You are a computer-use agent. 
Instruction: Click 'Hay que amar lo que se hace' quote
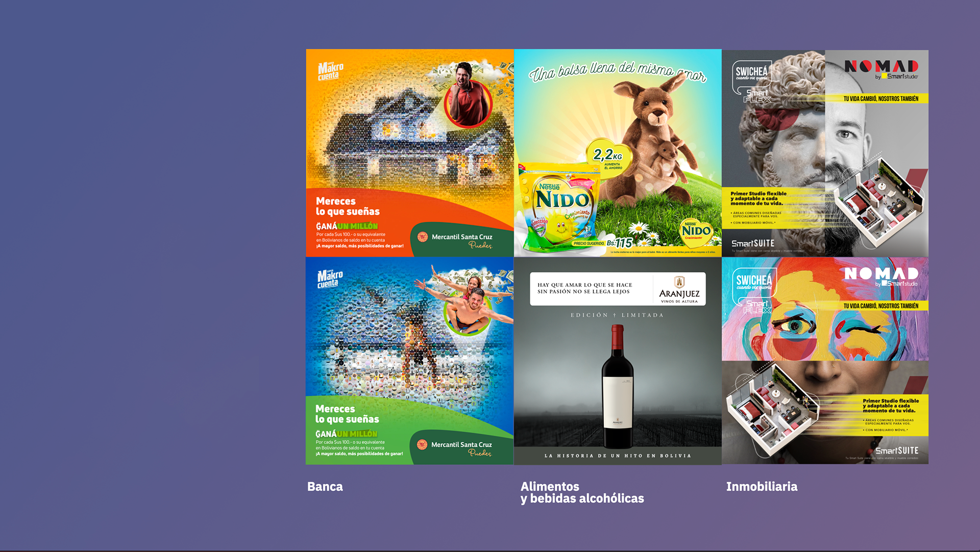coord(585,288)
